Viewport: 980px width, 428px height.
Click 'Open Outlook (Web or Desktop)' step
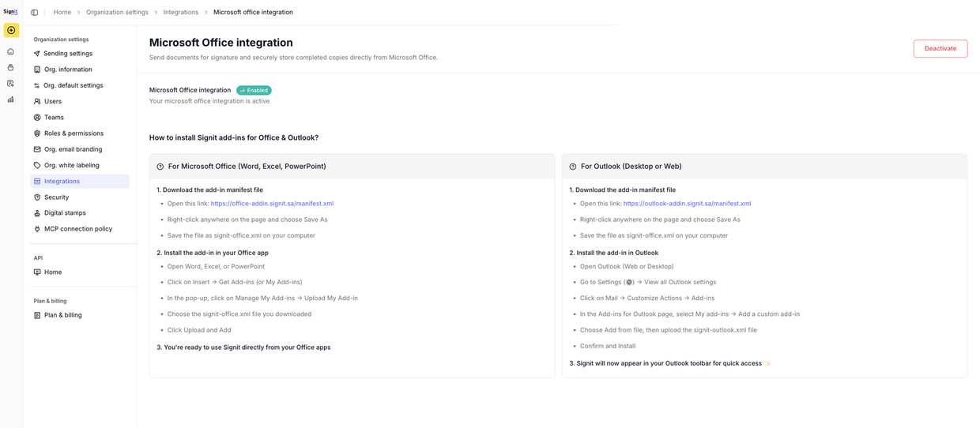(x=627, y=267)
